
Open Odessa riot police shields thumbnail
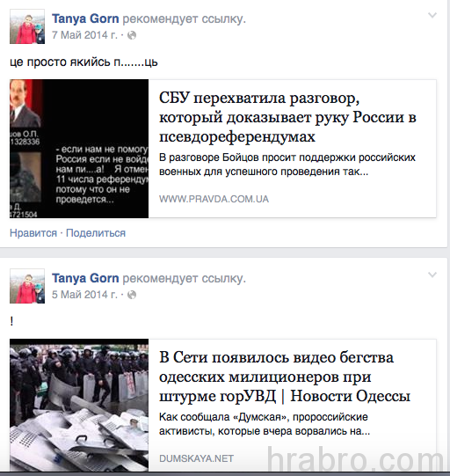click(x=79, y=405)
